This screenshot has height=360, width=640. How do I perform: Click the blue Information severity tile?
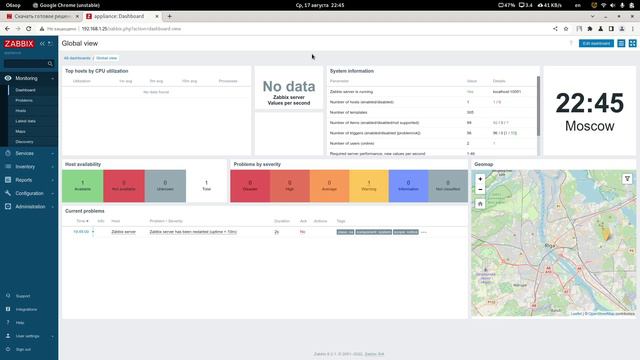point(408,186)
